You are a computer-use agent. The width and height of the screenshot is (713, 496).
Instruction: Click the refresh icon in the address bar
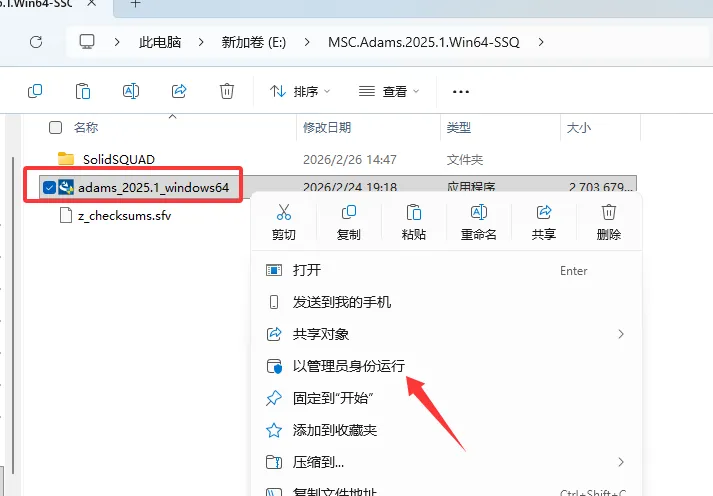(x=36, y=42)
